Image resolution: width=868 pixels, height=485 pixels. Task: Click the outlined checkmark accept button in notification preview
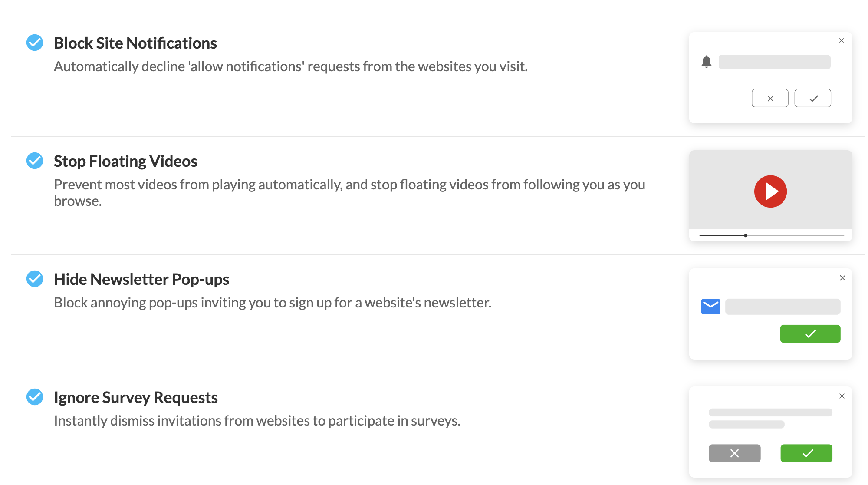point(813,98)
